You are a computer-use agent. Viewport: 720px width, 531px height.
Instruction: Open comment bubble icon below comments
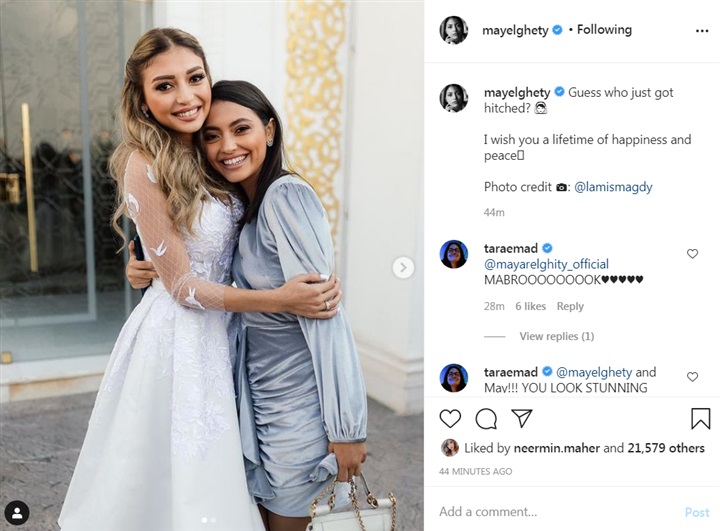tap(486, 418)
